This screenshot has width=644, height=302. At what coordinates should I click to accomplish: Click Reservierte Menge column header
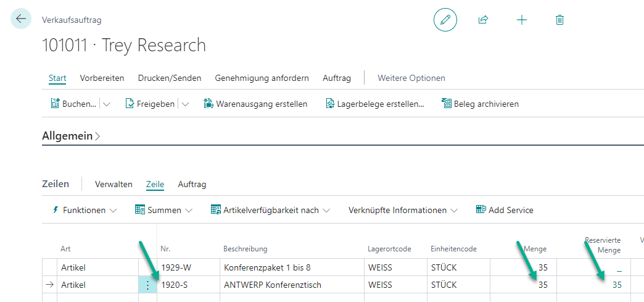pos(603,245)
